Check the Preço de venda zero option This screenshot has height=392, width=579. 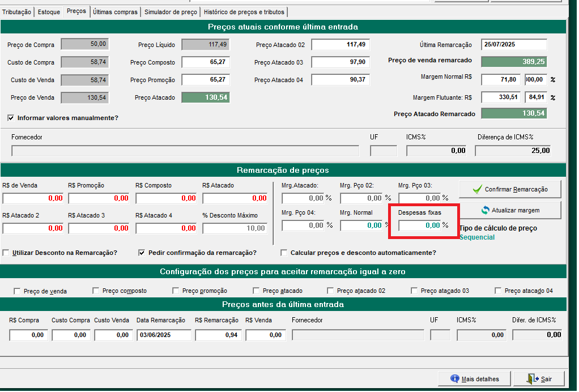click(x=18, y=291)
